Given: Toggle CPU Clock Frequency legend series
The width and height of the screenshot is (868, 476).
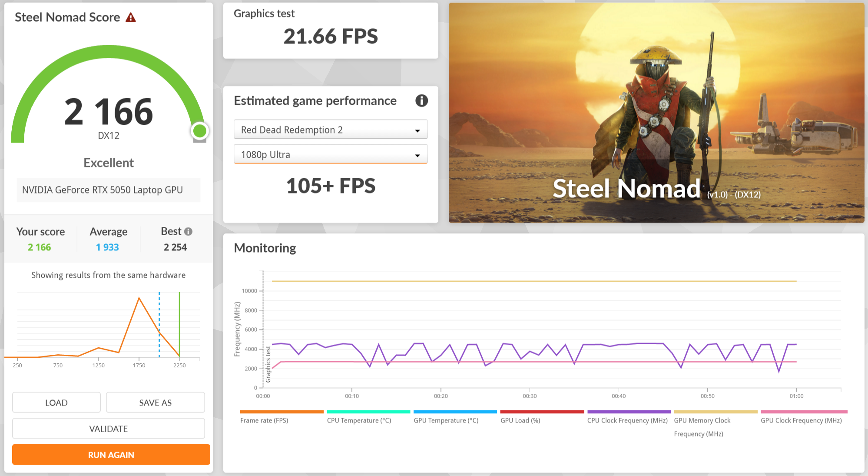Looking at the screenshot, I should coord(627,420).
